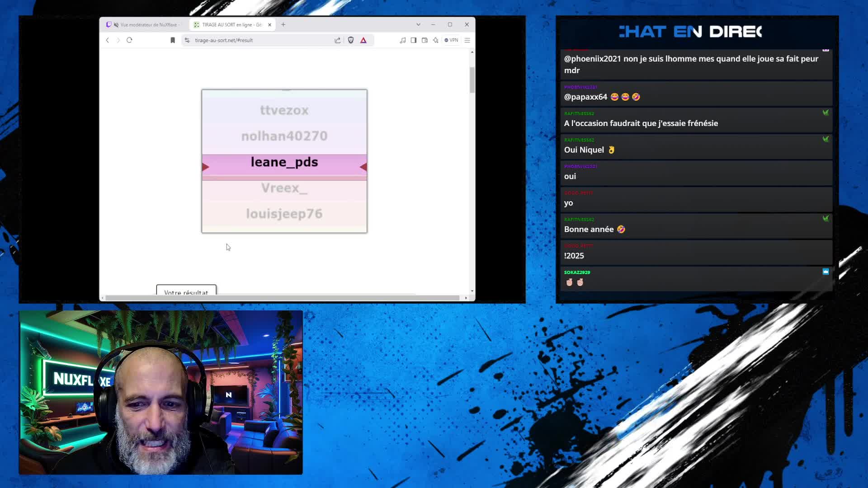Open the Brave Wallet icon
The image size is (868, 488).
[x=425, y=40]
